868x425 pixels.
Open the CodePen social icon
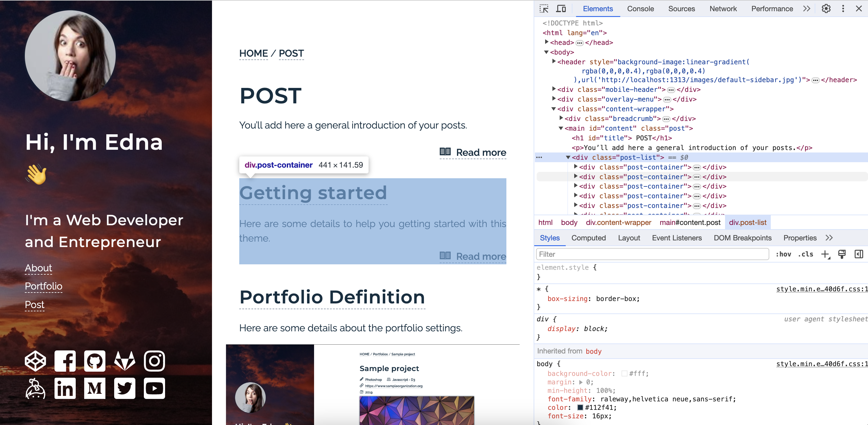(x=35, y=361)
